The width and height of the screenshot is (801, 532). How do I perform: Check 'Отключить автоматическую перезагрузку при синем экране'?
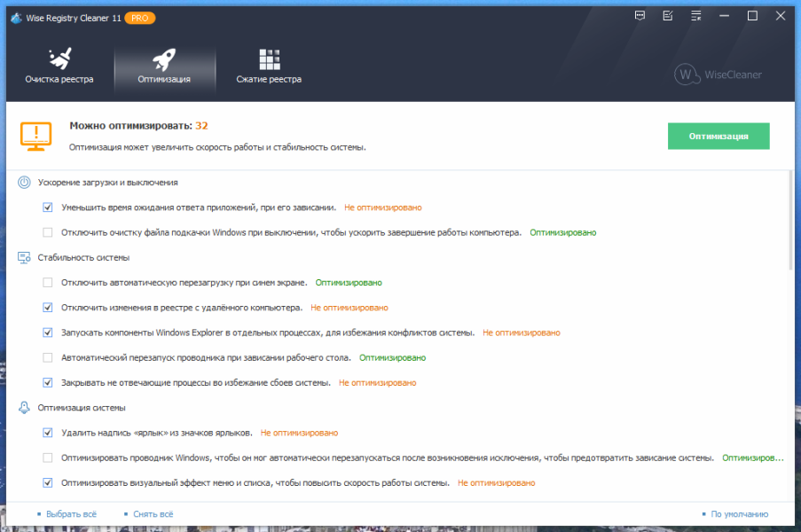click(48, 282)
